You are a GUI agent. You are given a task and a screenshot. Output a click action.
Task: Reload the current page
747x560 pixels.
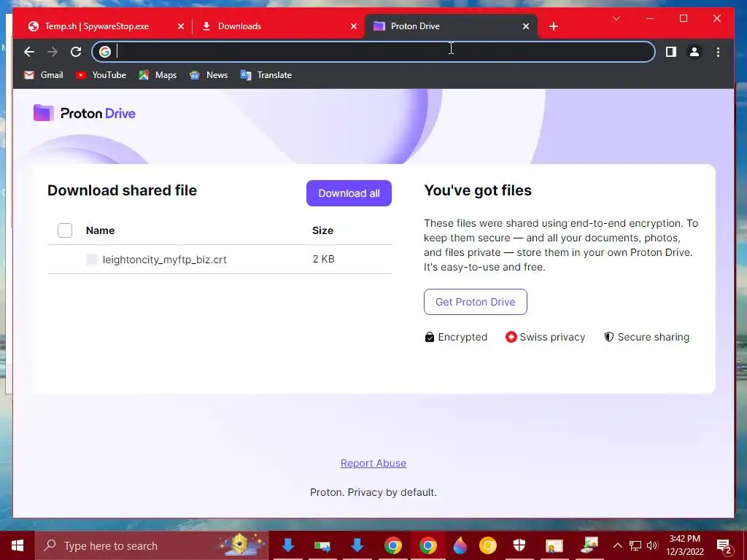click(x=76, y=52)
